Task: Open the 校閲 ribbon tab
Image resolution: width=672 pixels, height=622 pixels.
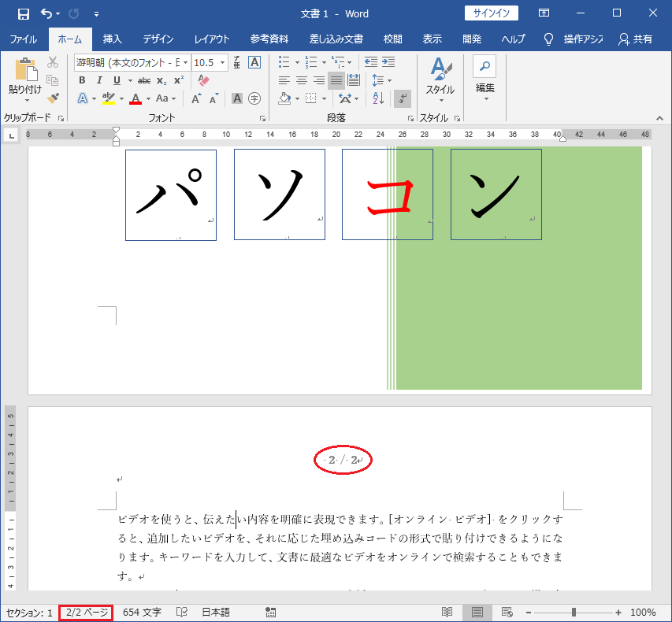Action: [392, 39]
